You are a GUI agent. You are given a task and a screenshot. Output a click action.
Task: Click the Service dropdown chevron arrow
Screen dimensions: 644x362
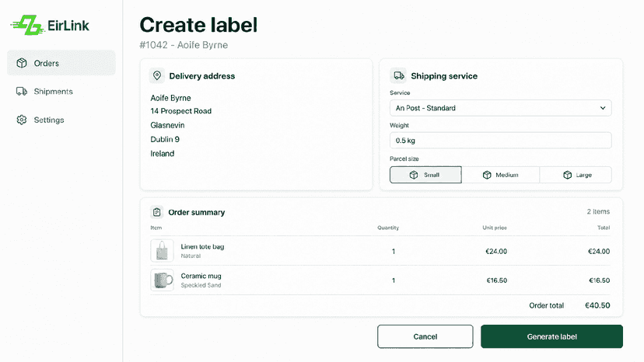pos(603,108)
